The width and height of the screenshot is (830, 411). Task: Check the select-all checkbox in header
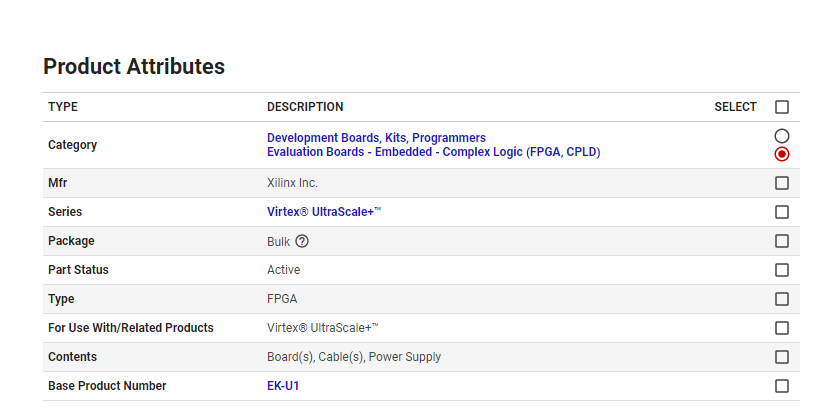[x=782, y=107]
